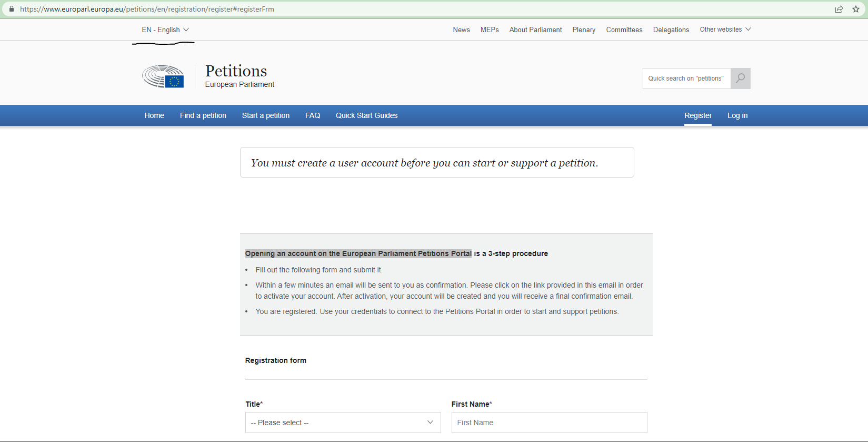Open the EN - English language selector
This screenshot has width=868, height=442.
[x=165, y=30]
